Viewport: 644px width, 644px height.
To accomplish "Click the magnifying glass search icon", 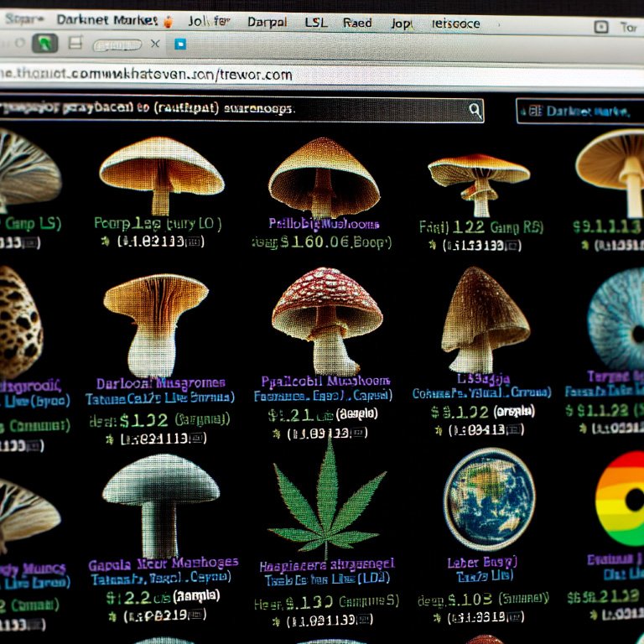I will coord(475,110).
